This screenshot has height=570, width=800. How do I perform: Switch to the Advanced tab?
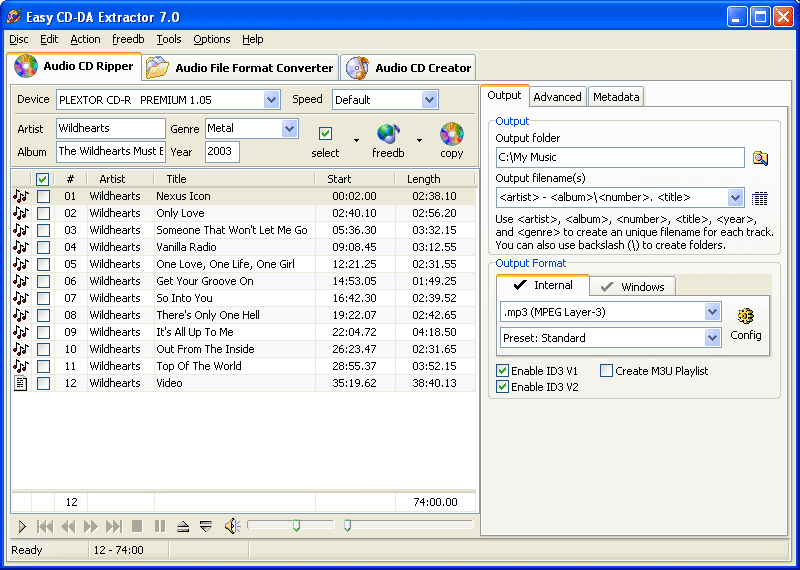coord(557,97)
